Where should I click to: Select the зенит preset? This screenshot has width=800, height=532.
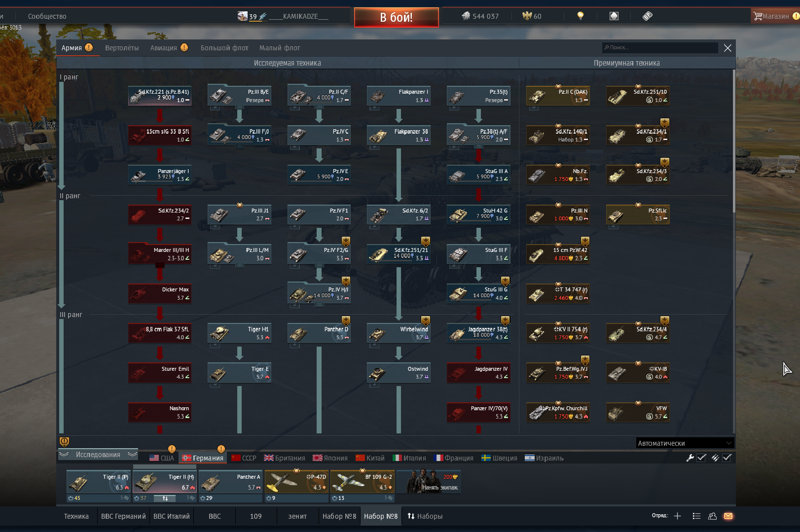pos(297,516)
